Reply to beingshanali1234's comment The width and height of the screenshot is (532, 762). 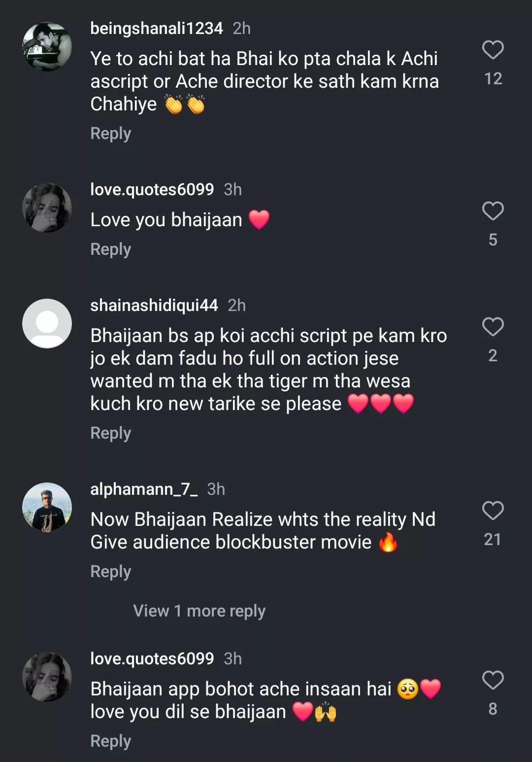(x=111, y=134)
